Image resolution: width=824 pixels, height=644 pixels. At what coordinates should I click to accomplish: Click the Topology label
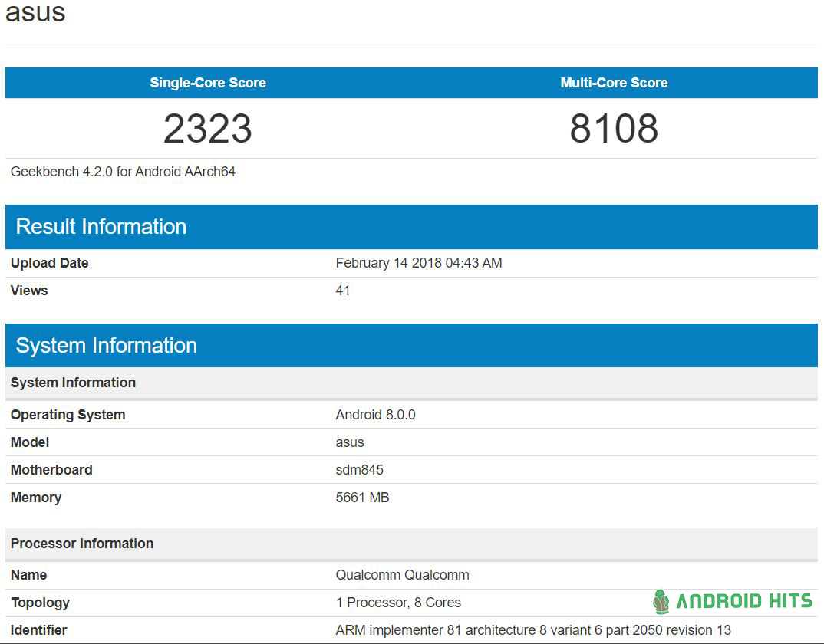point(41,603)
